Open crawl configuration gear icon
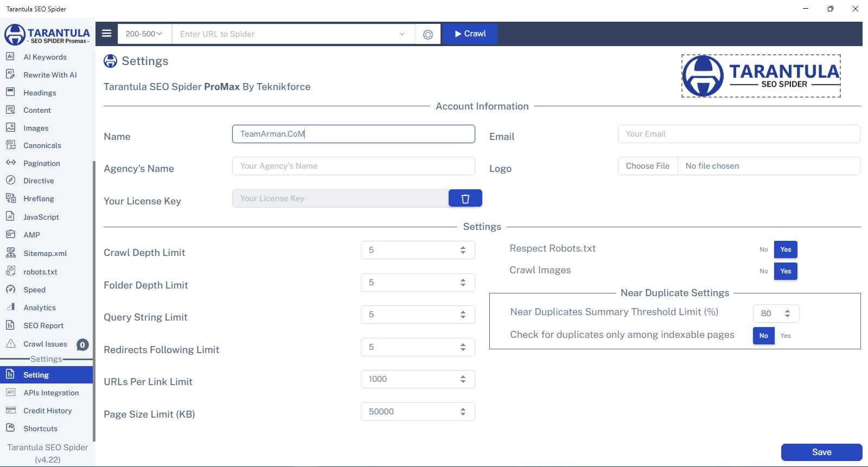The width and height of the screenshot is (868, 467). click(428, 34)
